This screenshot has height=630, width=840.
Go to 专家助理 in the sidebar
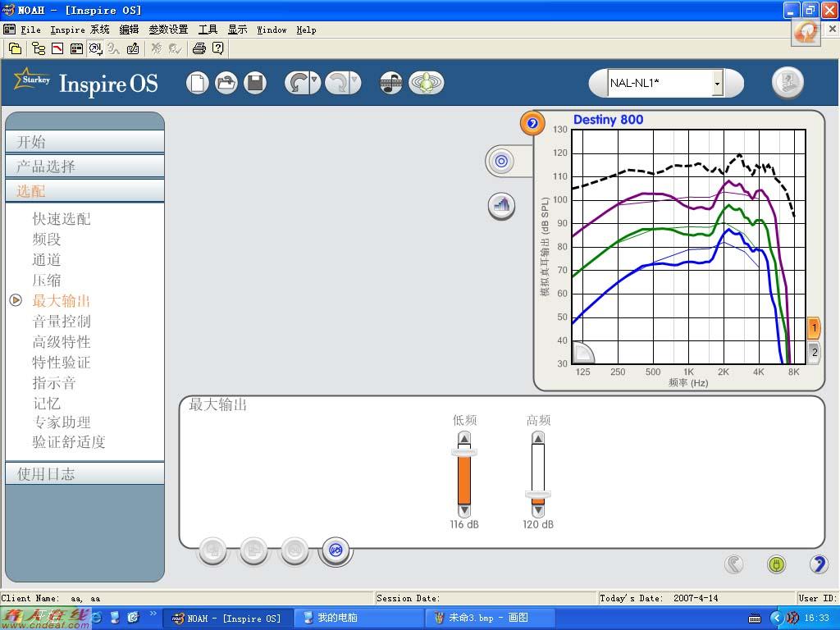pos(62,422)
